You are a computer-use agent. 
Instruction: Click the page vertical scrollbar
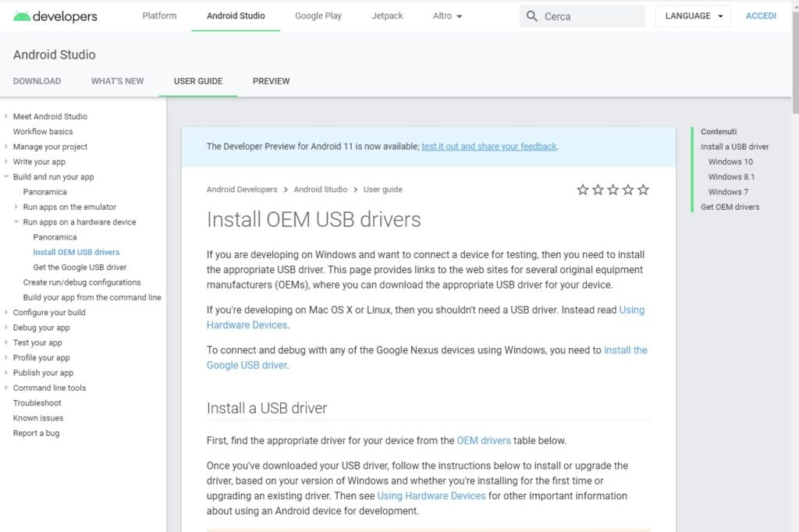click(795, 61)
